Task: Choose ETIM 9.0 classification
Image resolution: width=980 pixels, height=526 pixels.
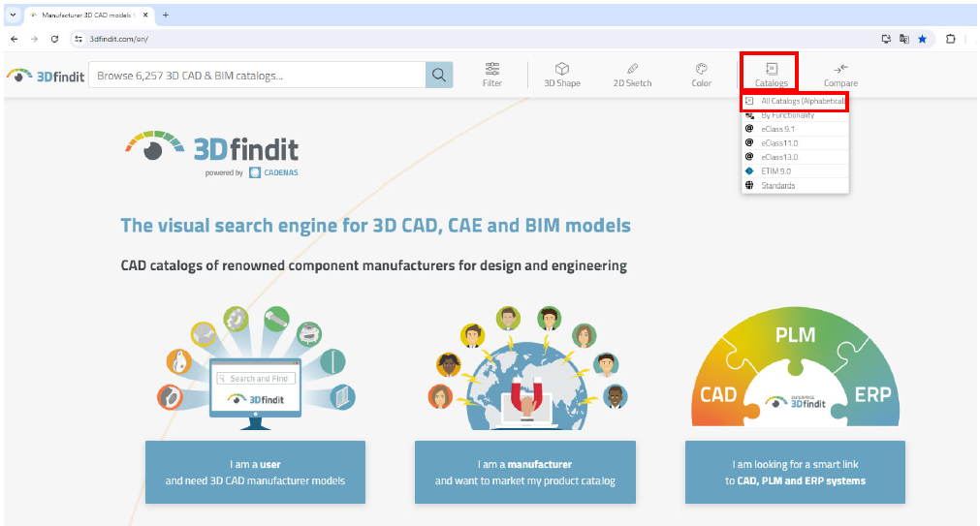Action: point(795,171)
